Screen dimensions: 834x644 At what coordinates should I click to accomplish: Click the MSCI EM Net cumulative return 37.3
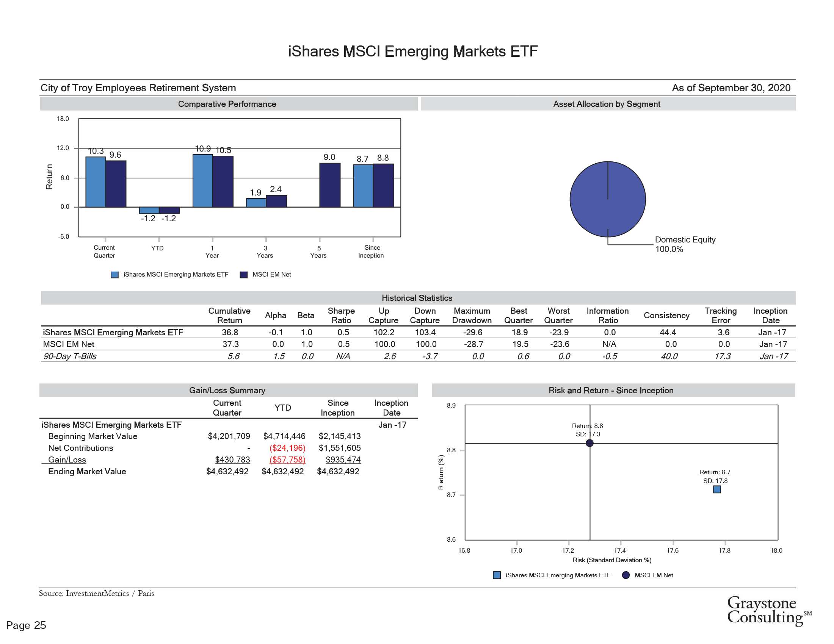coord(230,344)
